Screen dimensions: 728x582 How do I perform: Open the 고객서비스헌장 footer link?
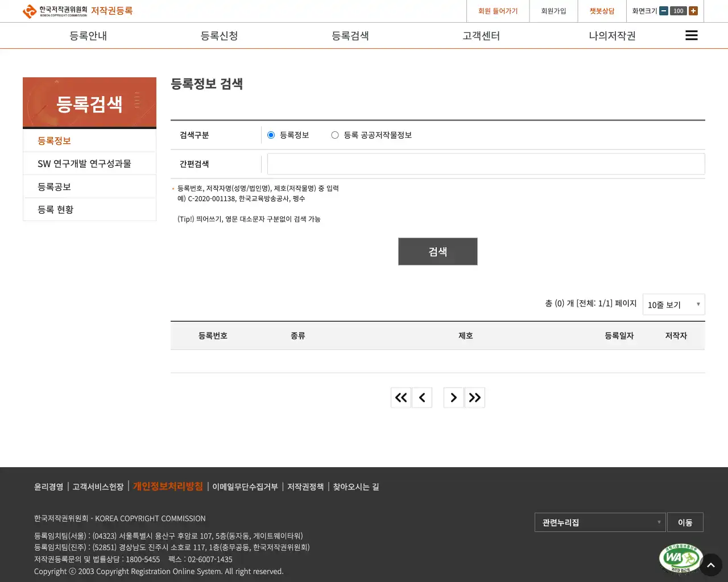[98, 487]
